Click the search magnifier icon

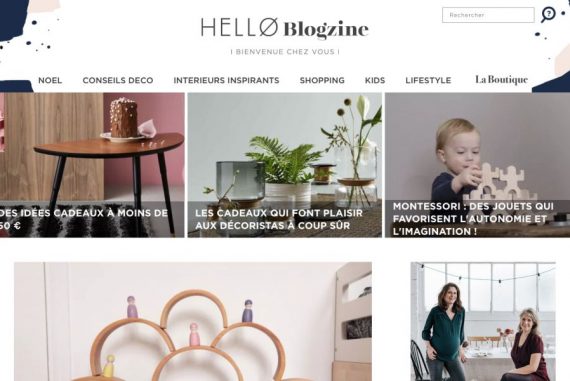tap(548, 15)
